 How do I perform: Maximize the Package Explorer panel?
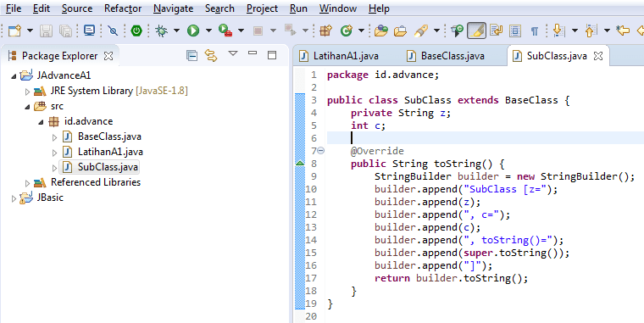[272, 54]
